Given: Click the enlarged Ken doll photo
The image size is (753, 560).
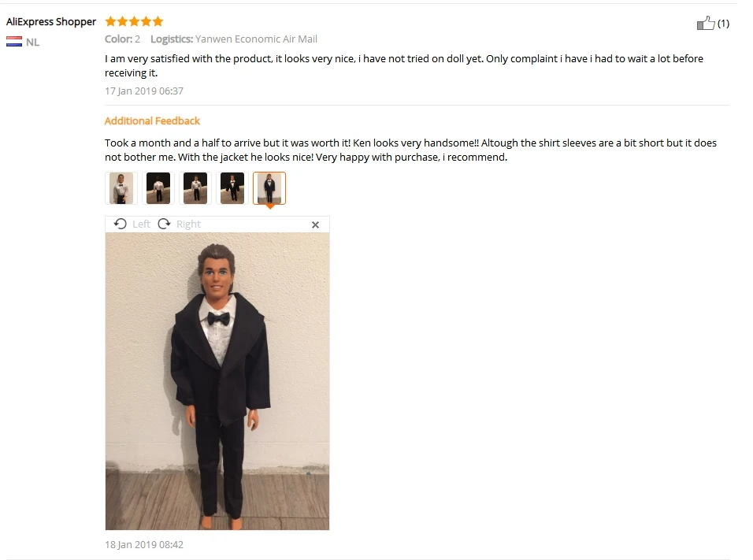Looking at the screenshot, I should pos(217,381).
